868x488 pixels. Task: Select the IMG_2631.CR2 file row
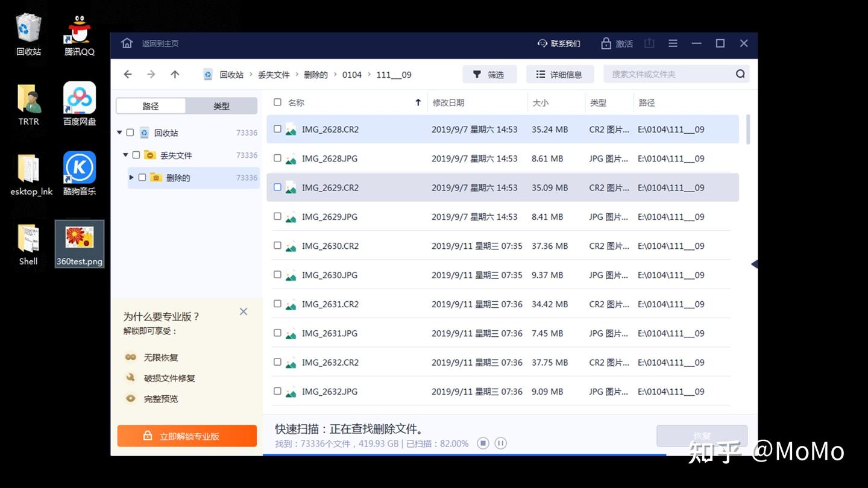[503, 304]
